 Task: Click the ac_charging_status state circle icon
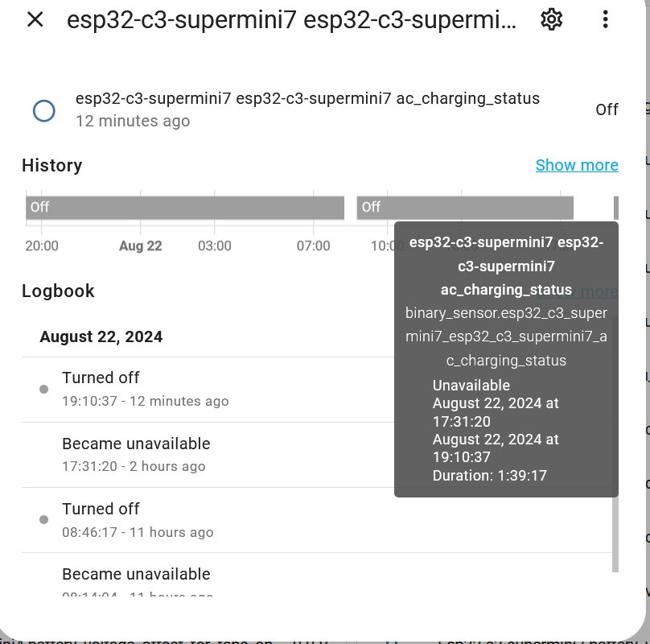tap(43, 111)
